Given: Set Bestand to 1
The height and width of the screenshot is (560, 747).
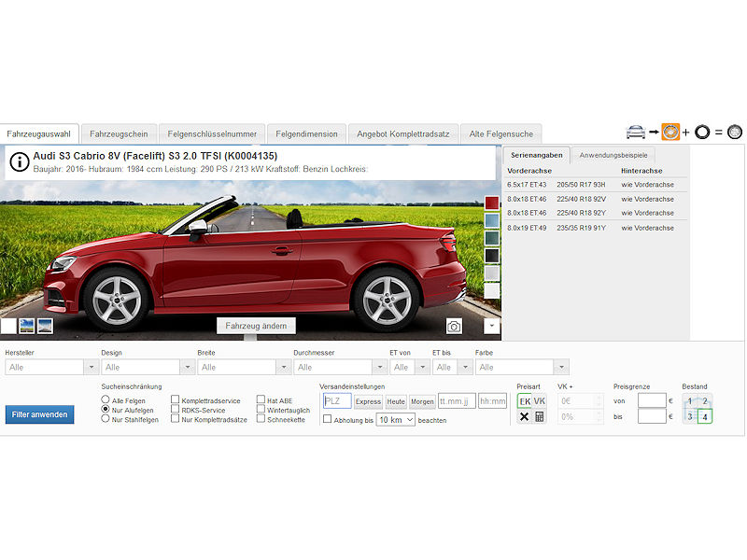Looking at the screenshot, I should (690, 401).
